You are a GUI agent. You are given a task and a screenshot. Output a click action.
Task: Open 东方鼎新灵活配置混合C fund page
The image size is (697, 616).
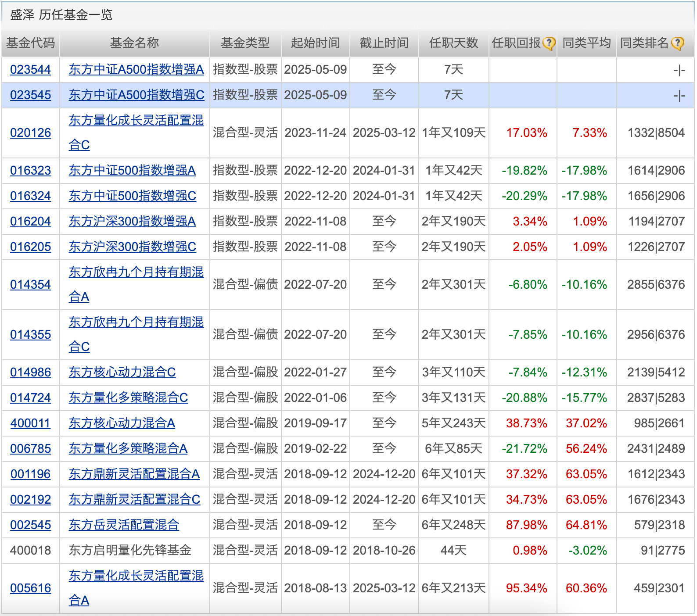point(134,500)
